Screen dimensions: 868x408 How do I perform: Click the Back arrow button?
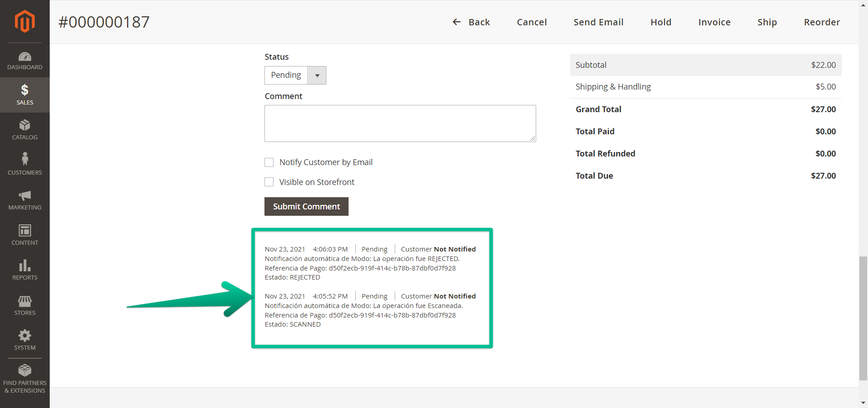pyautogui.click(x=471, y=22)
